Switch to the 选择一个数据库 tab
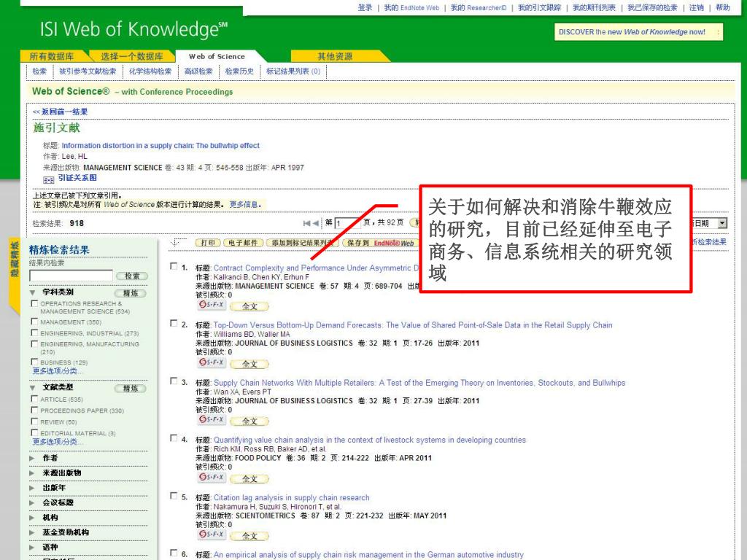 132,56
